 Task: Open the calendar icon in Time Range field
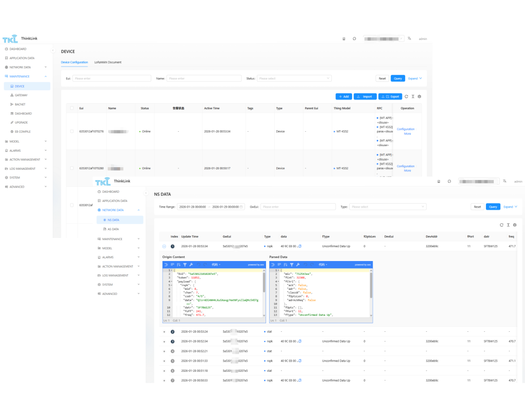tap(241, 207)
